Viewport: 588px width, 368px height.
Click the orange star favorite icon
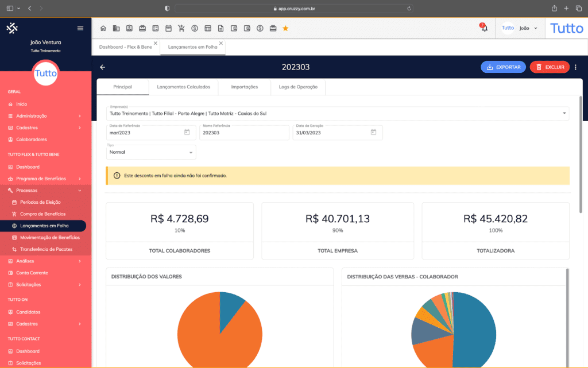click(x=285, y=28)
